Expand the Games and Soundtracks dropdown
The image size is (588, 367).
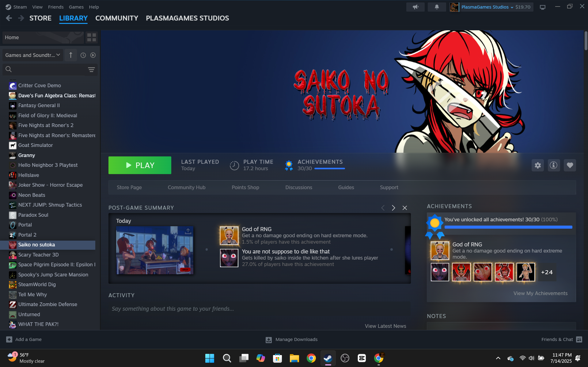[33, 55]
